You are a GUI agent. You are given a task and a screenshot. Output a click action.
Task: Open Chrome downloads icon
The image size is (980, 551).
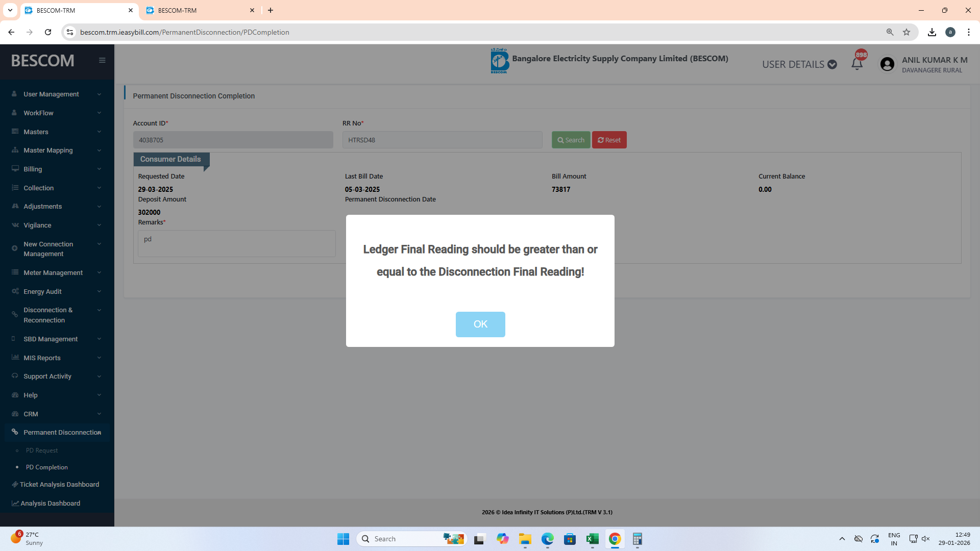pyautogui.click(x=932, y=32)
